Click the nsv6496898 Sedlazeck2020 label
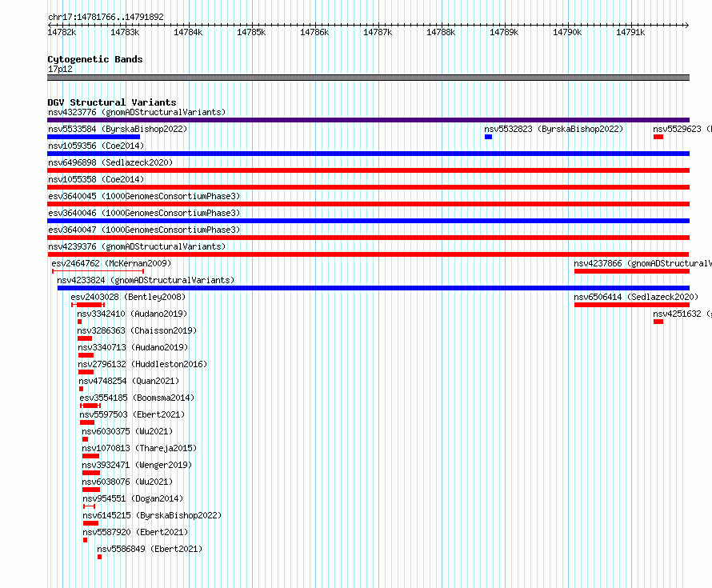712x588 pixels. [110, 162]
